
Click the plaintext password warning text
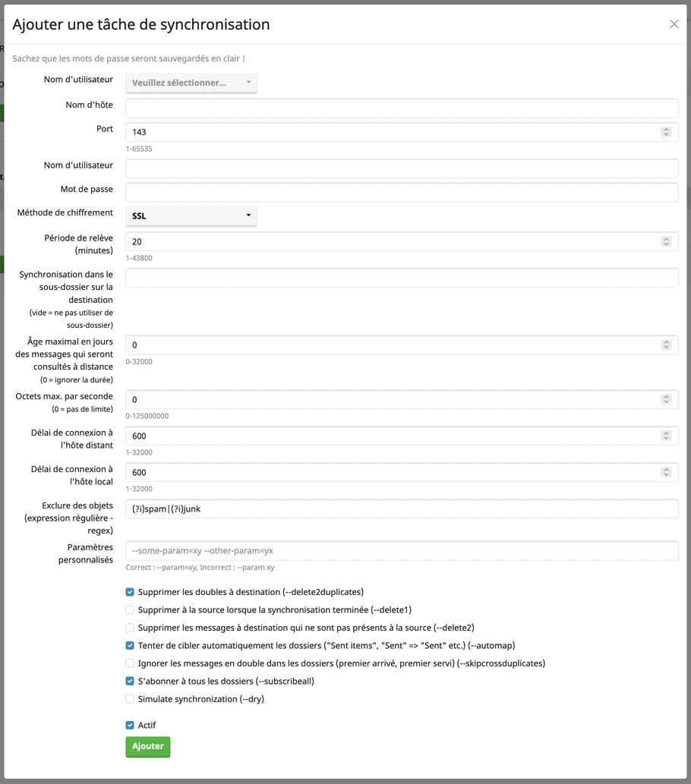point(128,58)
